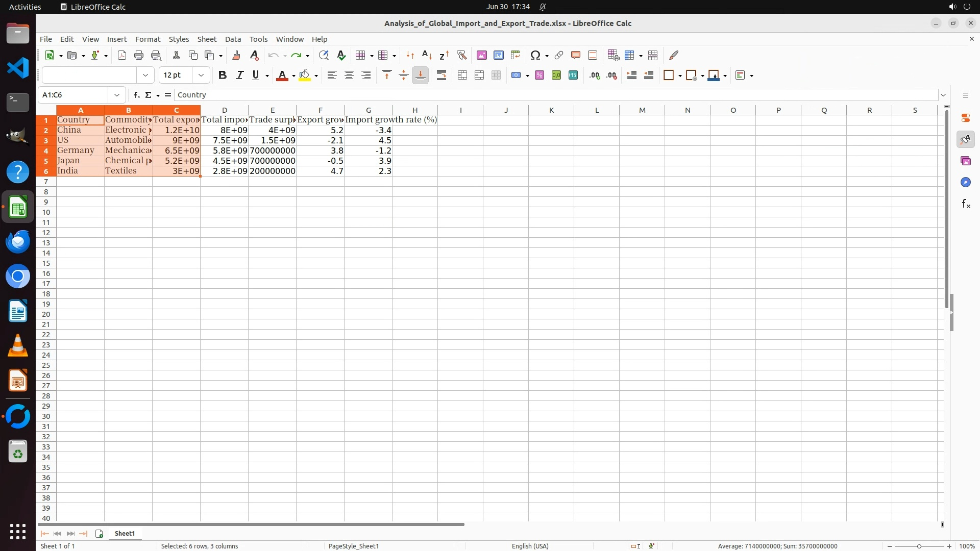Viewport: 980px width, 551px height.
Task: Click the Sort Ascending toolbar icon
Action: point(427,55)
